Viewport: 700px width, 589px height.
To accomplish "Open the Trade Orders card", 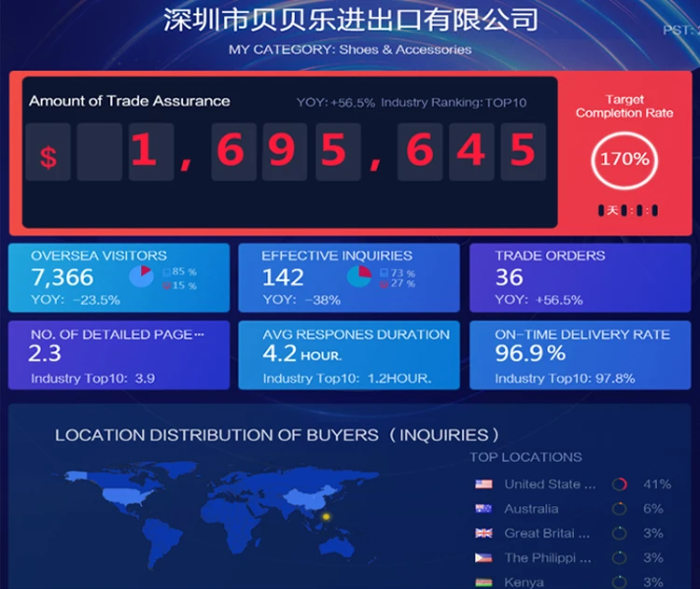I will coord(580,277).
